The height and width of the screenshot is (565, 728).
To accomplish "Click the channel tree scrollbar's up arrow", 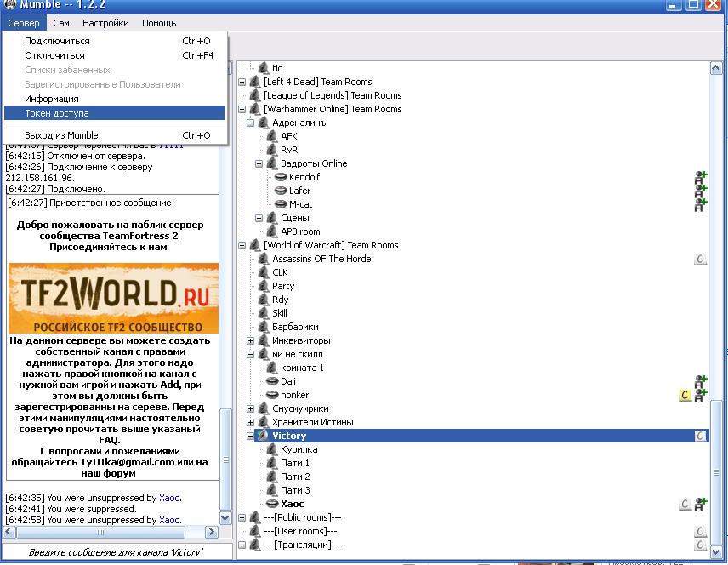I will [x=716, y=68].
